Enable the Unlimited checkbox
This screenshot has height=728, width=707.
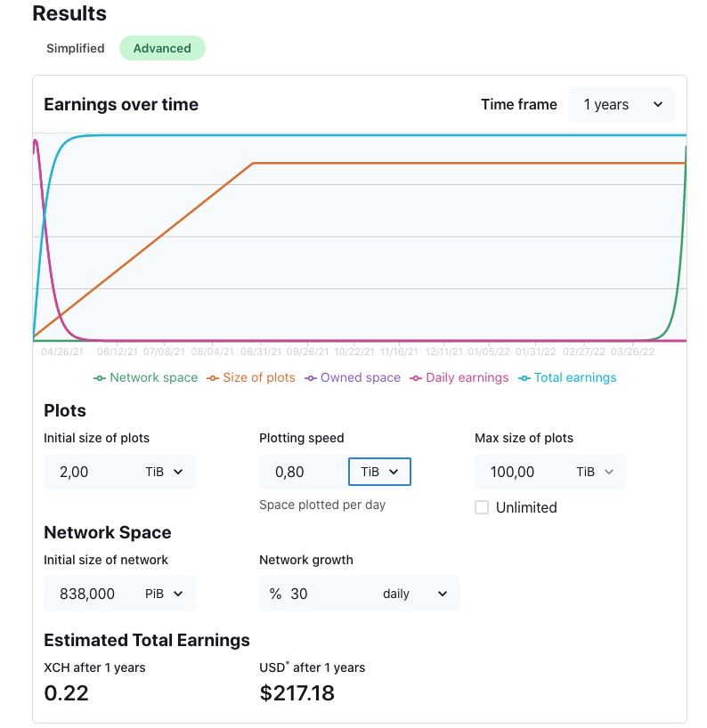(x=482, y=507)
